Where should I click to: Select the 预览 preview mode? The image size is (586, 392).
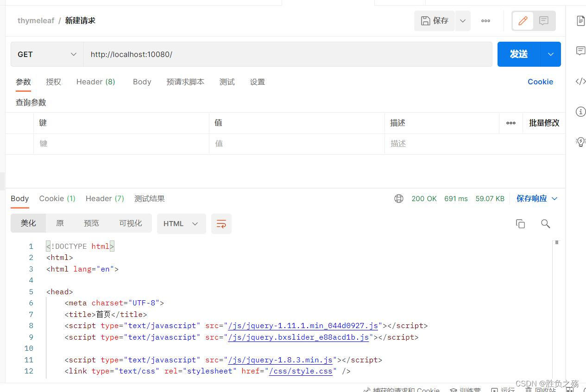(91, 223)
